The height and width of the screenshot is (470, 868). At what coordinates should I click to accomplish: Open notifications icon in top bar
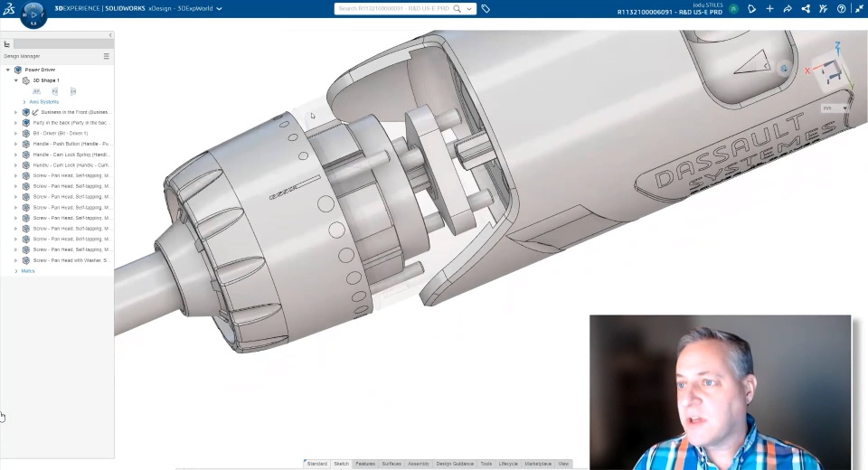[751, 9]
